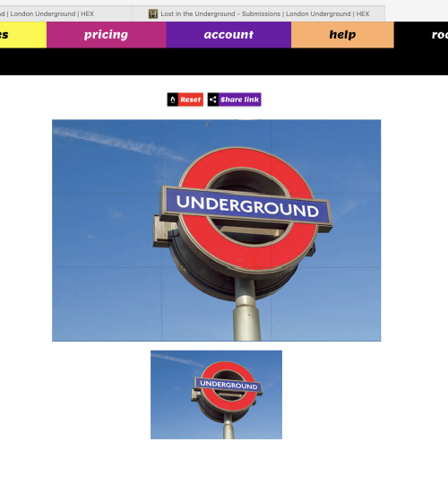Click the share nodes icon
Screen dimensions: 448x494
coord(213,100)
